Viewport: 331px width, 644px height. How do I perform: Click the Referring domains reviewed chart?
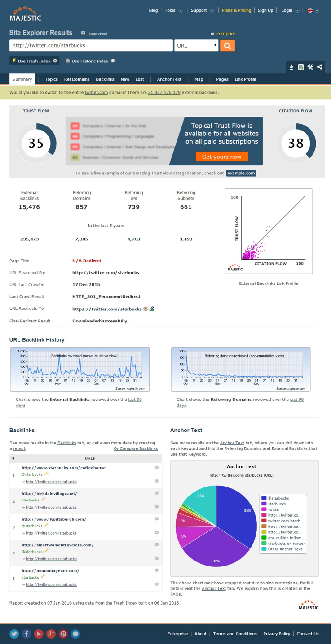coord(241,369)
